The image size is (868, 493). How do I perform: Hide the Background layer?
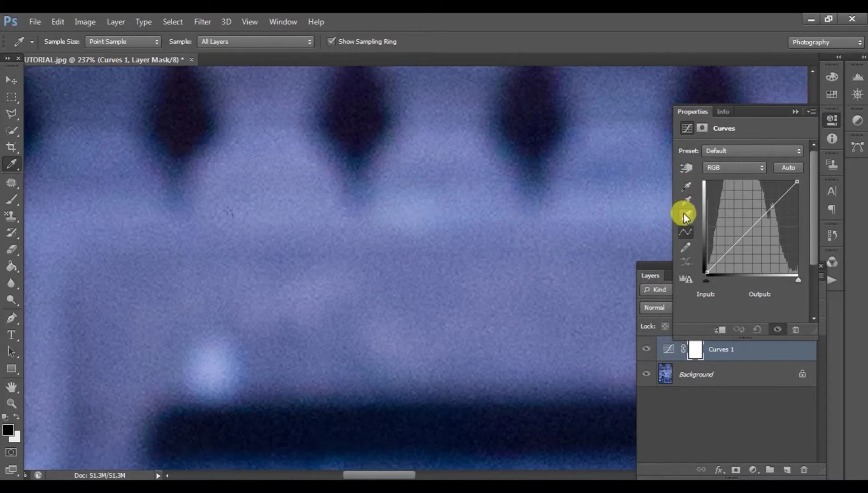click(646, 374)
